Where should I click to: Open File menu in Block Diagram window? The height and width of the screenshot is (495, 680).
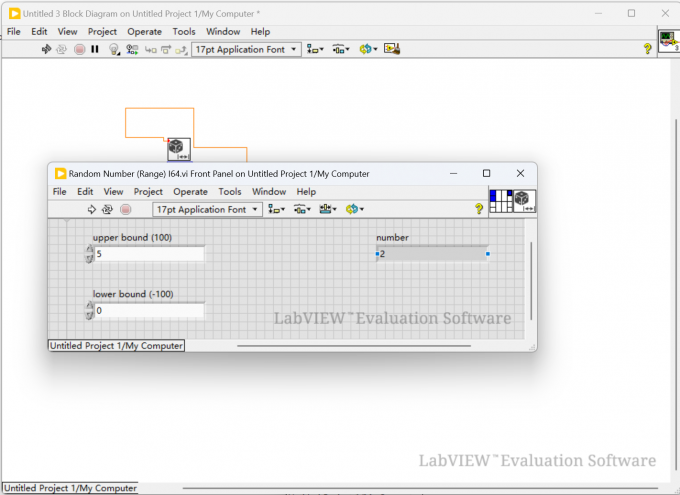pos(13,32)
